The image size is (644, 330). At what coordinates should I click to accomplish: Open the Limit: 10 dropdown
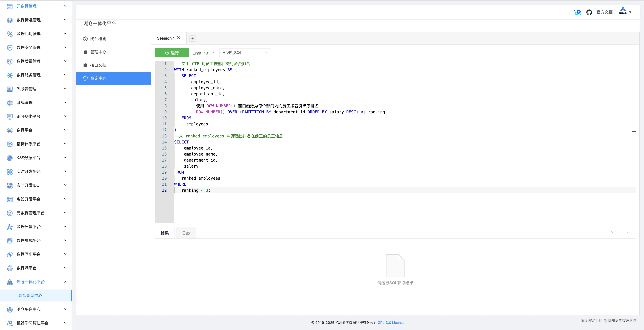(203, 53)
